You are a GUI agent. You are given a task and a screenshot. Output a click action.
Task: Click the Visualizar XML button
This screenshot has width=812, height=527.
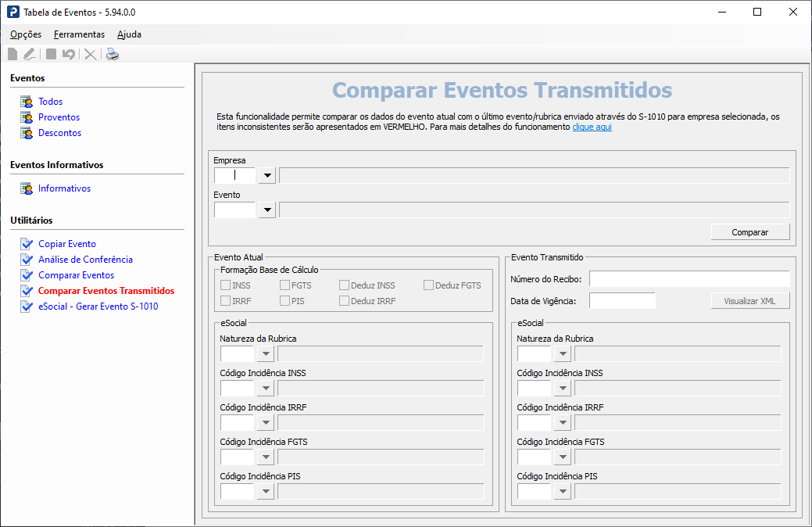(749, 301)
